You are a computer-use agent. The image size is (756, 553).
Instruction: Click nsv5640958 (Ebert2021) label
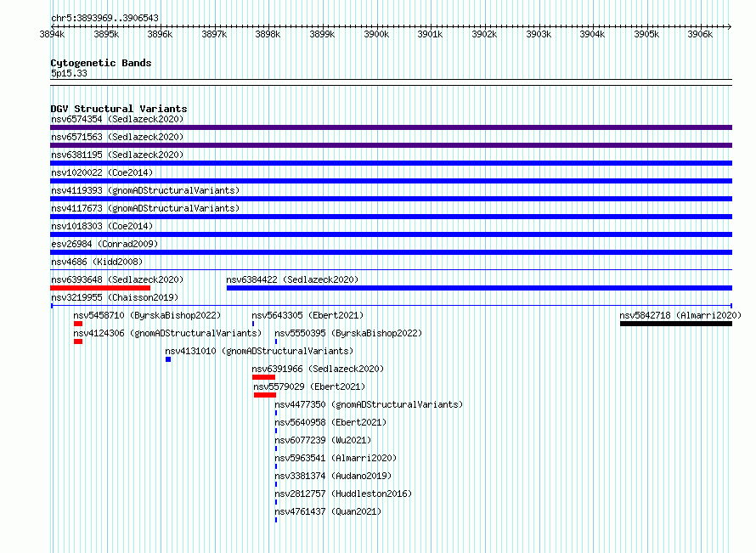[x=330, y=422]
